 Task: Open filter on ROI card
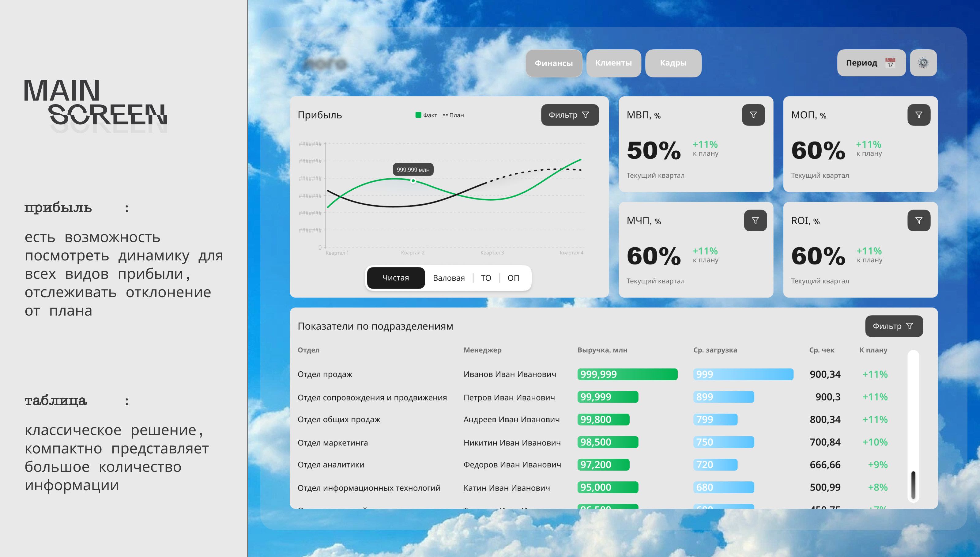pos(918,220)
